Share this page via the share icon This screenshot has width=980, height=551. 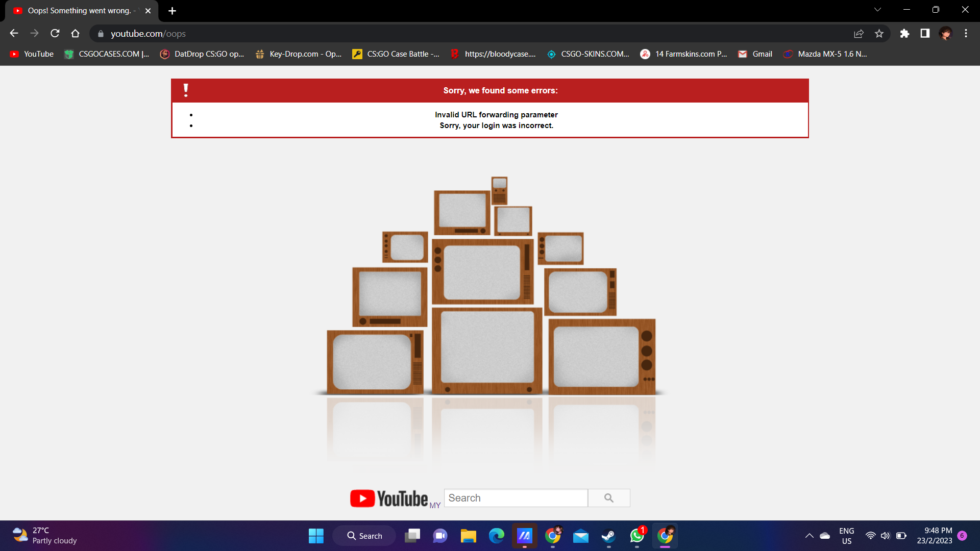pos(859,34)
